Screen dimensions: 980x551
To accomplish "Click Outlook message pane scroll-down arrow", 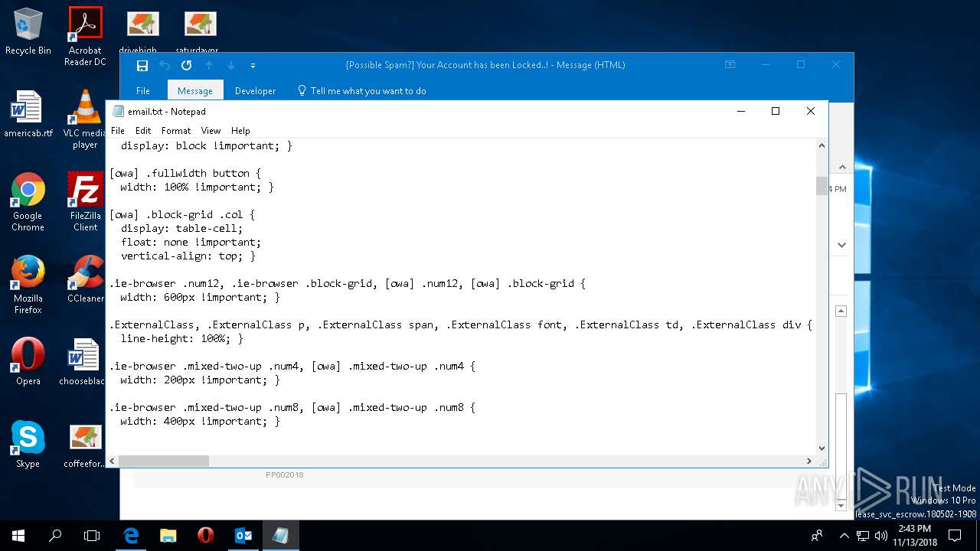I will (841, 505).
